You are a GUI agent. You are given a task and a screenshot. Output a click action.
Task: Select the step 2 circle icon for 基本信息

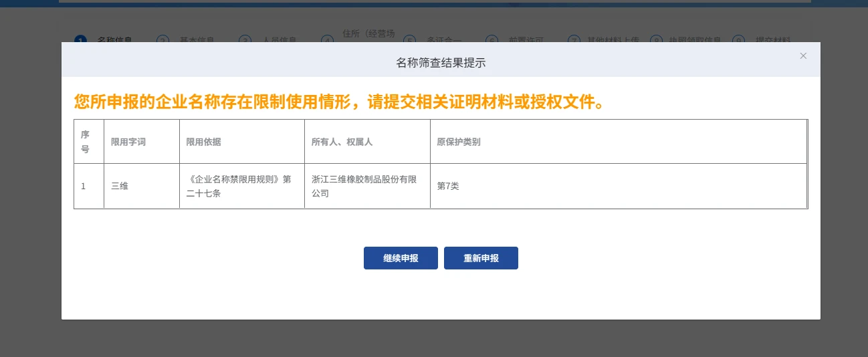click(162, 41)
